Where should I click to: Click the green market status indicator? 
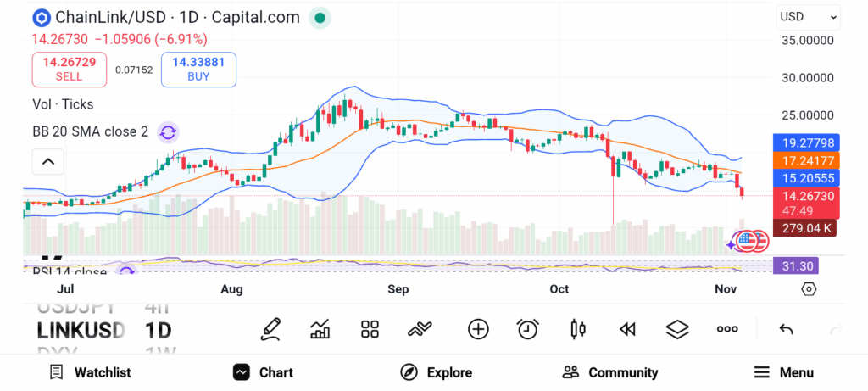[319, 17]
